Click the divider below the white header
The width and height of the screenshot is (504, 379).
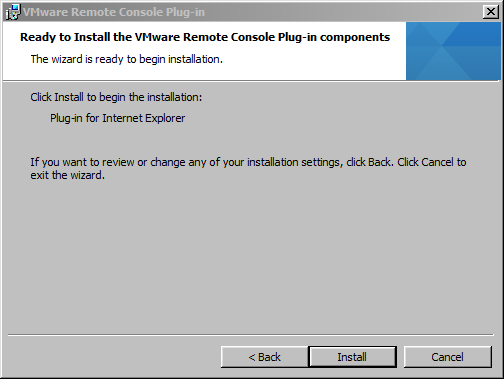(252, 81)
